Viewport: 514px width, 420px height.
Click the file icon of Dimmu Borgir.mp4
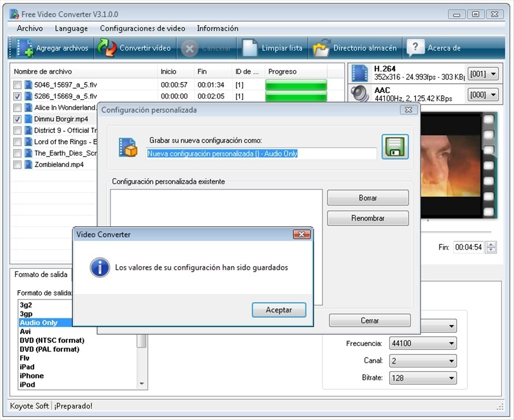pos(28,119)
